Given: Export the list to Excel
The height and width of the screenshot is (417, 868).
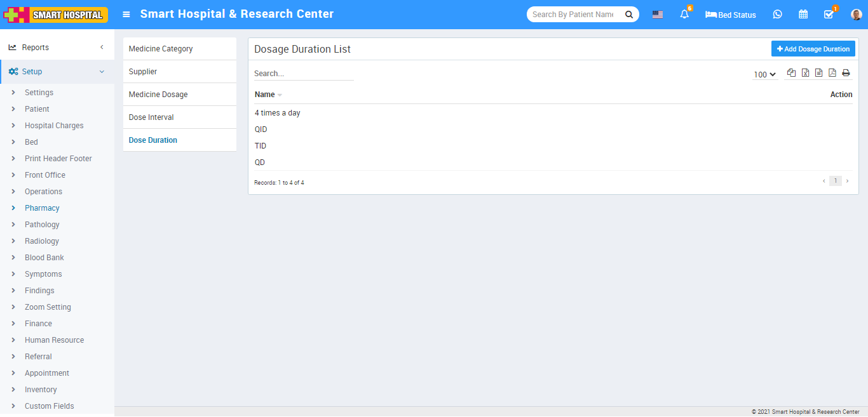Looking at the screenshot, I should (805, 73).
